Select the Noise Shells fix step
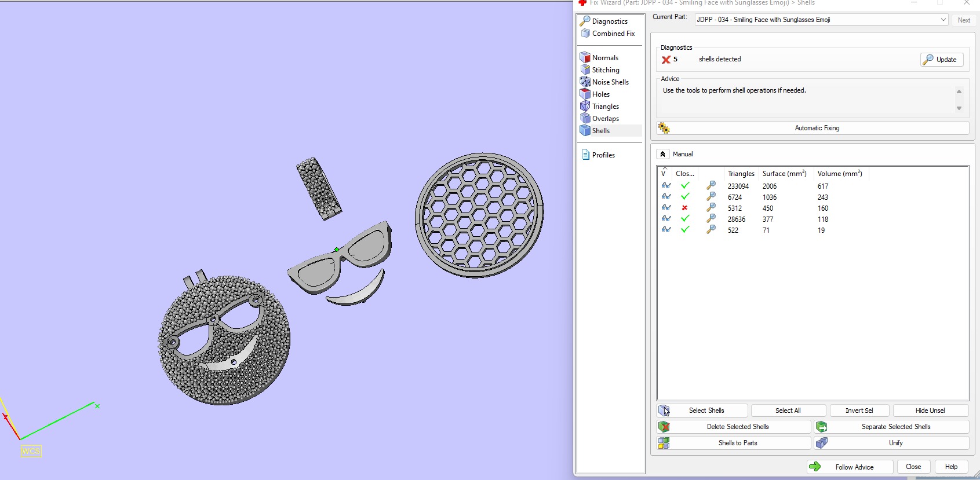This screenshot has height=480, width=980. (610, 82)
